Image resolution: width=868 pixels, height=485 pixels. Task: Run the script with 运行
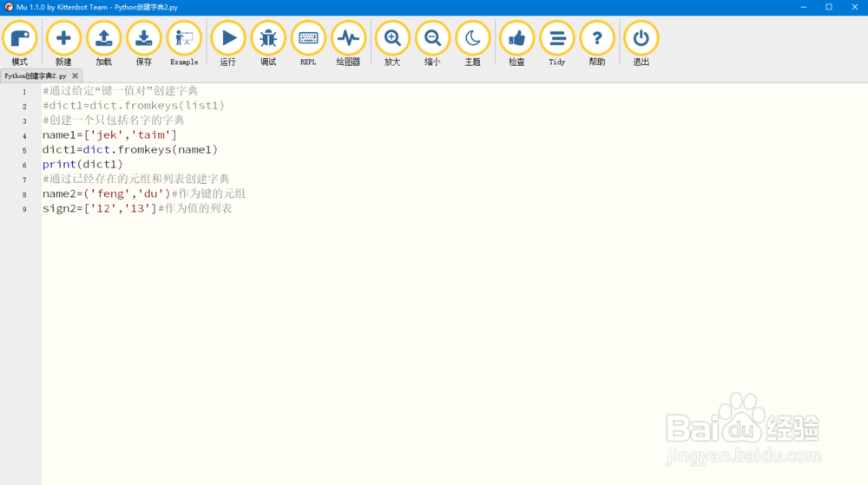(227, 43)
